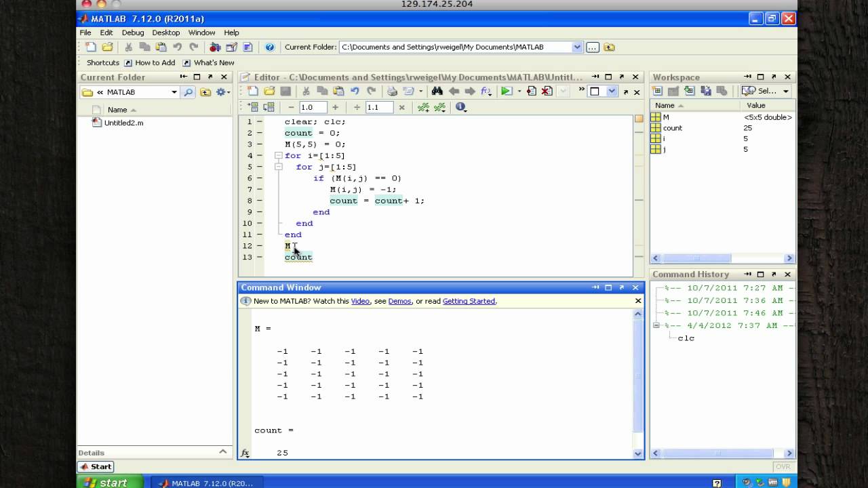868x488 pixels.
Task: Click the 1.1 multiplier input field
Action: click(379, 107)
